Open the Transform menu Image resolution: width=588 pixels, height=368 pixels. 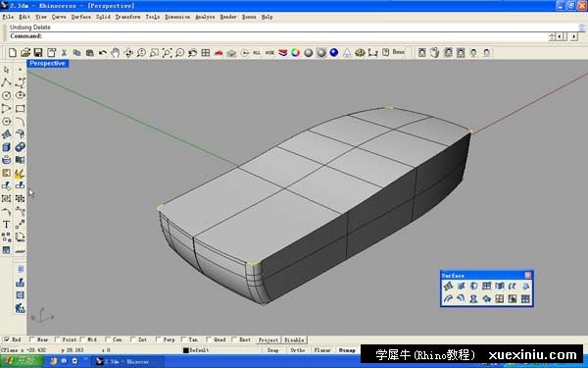point(127,17)
